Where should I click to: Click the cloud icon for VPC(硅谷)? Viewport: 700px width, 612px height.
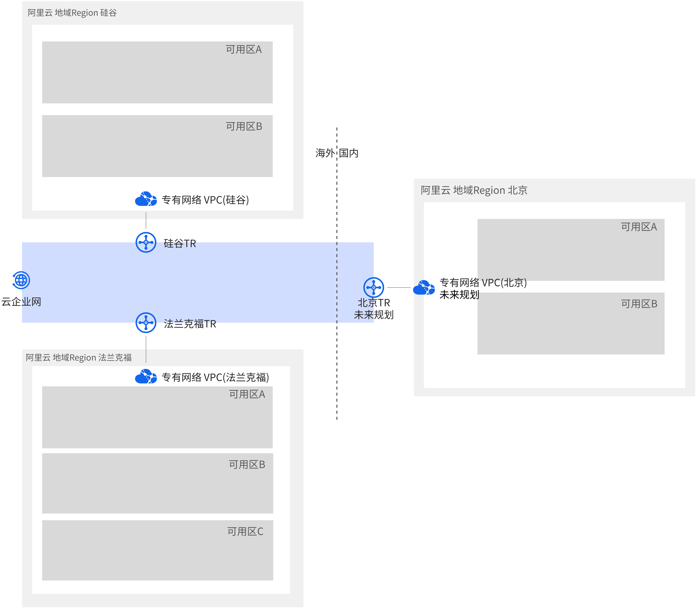(x=146, y=199)
